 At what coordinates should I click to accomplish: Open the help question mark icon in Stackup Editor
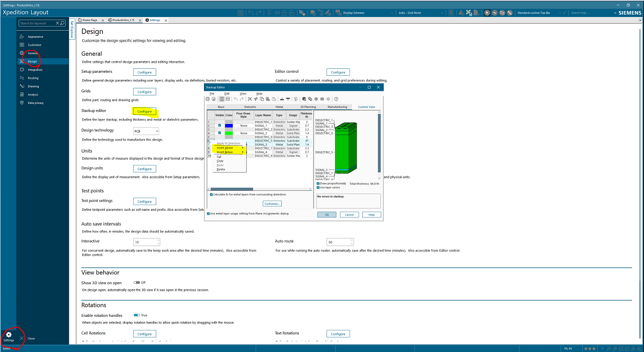(336, 99)
